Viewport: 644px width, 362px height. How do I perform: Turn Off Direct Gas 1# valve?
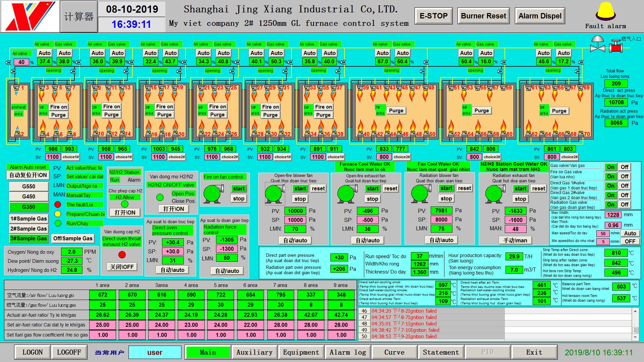point(624,186)
